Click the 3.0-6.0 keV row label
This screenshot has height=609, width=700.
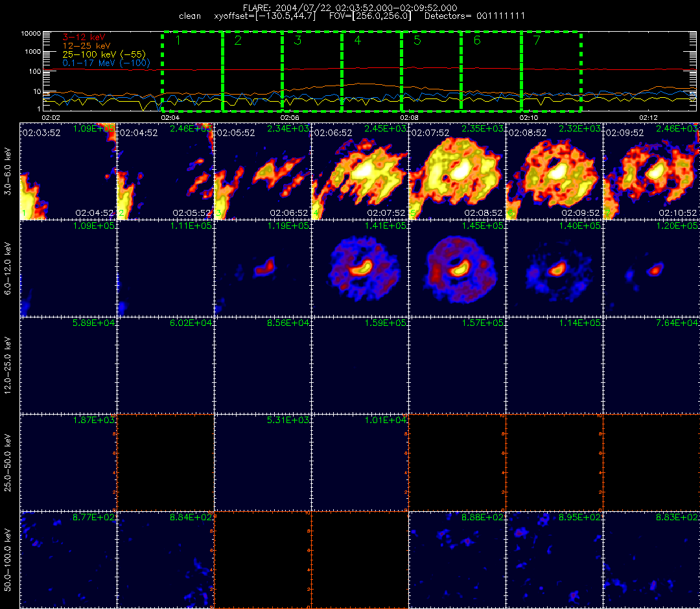click(8, 171)
